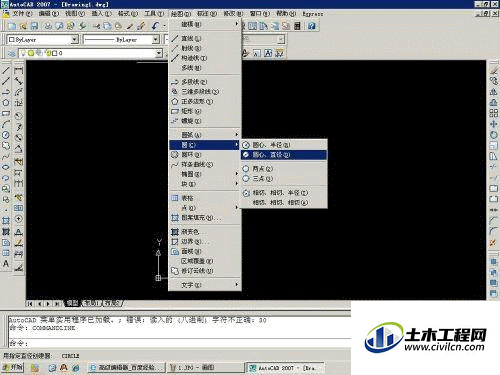Choose 圆心、半径 (Center, Radius) circle option
Viewport: 500px width, 375px height.
coord(284,145)
